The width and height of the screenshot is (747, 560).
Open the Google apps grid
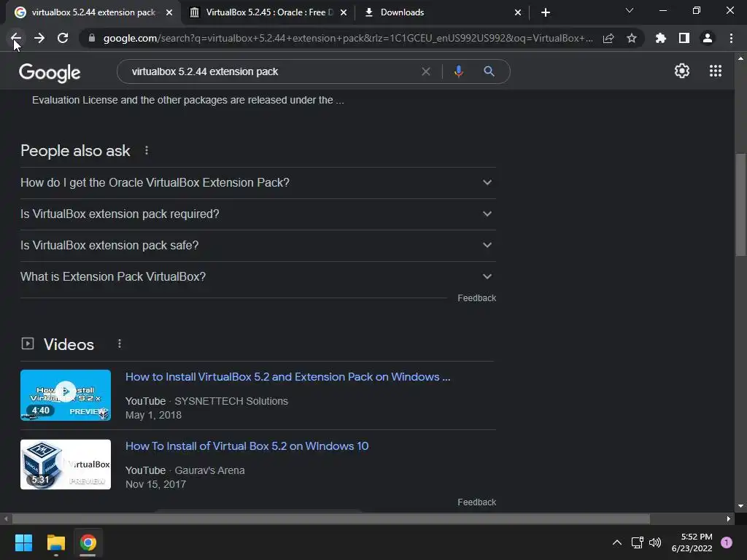point(716,71)
